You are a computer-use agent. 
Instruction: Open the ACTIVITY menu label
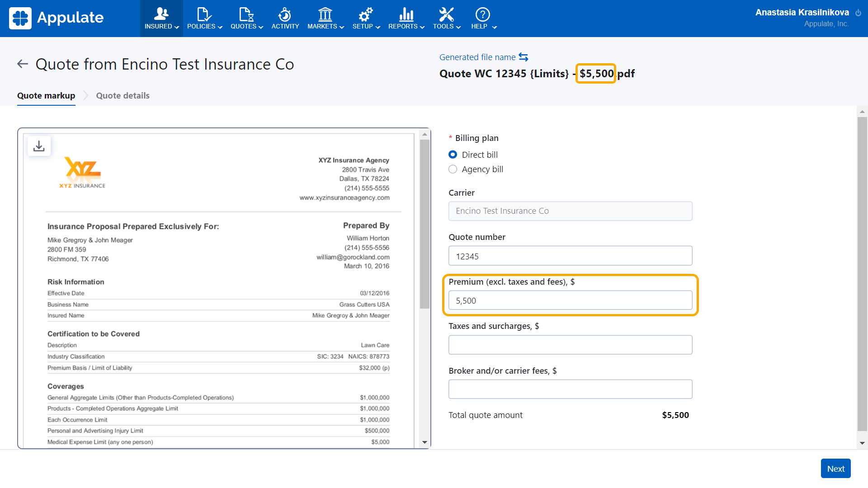pos(285,26)
